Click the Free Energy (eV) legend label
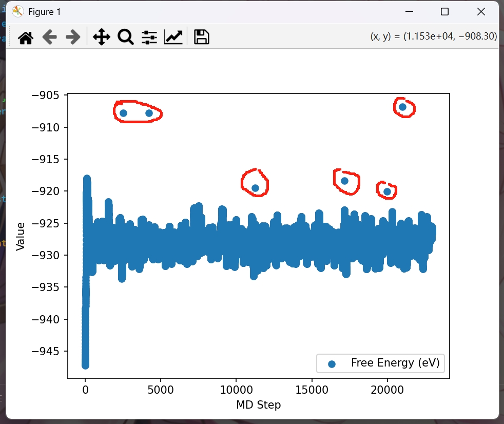This screenshot has height=424, width=504. click(x=395, y=363)
